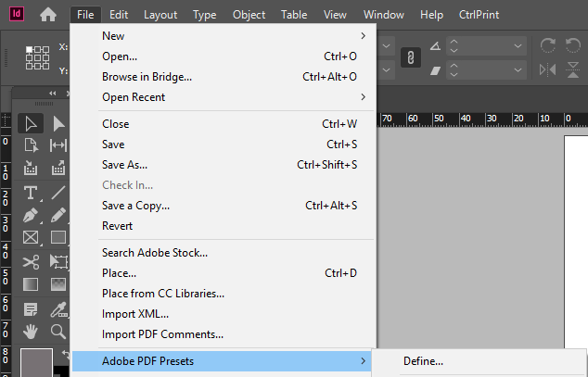Viewport: 588px width, 377px height.
Task: Select the Rectangle Frame tool
Action: pos(31,238)
